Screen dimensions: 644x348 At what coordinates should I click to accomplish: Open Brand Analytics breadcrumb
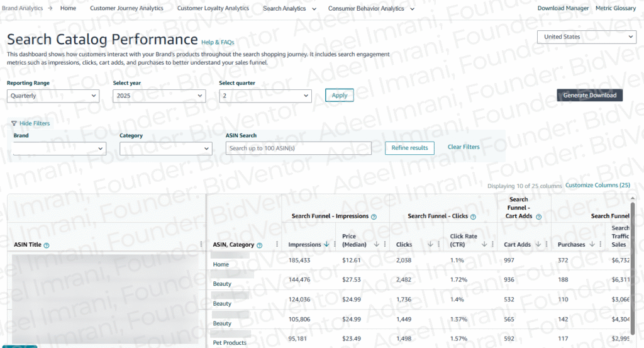22,8
